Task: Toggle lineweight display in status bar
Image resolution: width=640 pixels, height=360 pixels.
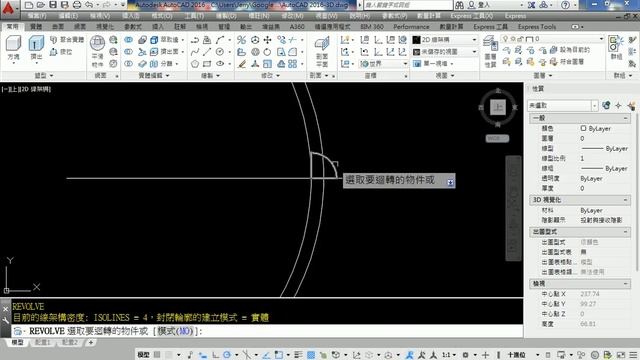Action: [299, 355]
